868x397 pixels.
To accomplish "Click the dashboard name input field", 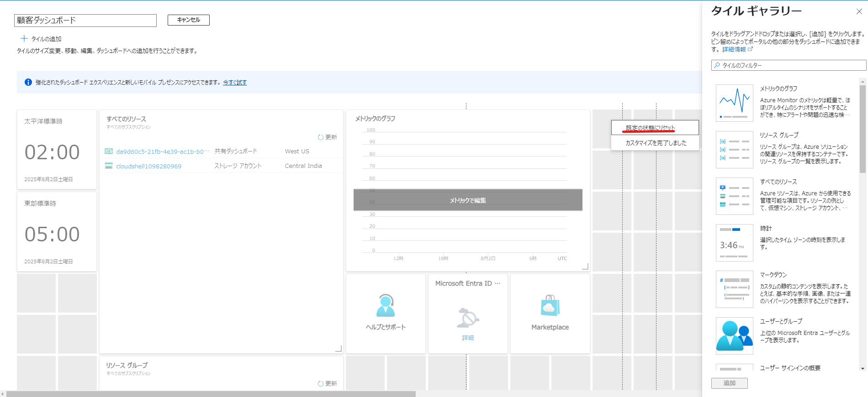I will [x=85, y=21].
